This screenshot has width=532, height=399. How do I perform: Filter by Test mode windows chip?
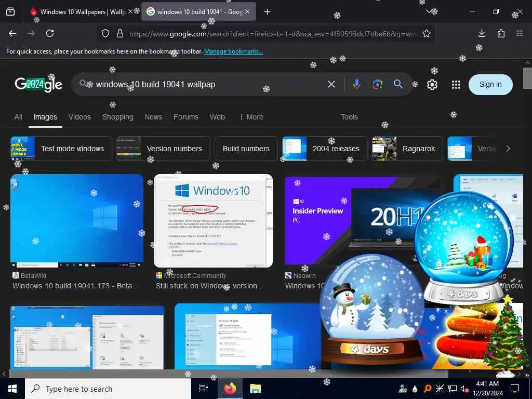coord(61,149)
